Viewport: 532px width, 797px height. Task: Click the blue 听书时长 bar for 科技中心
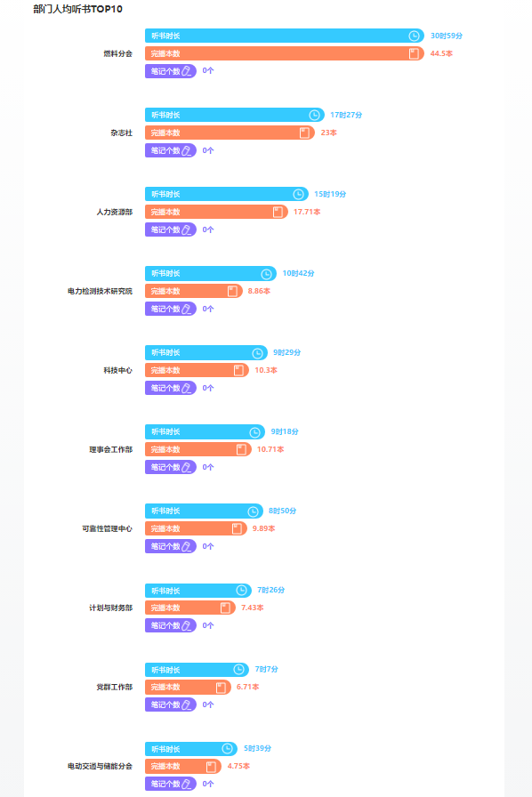click(x=206, y=352)
